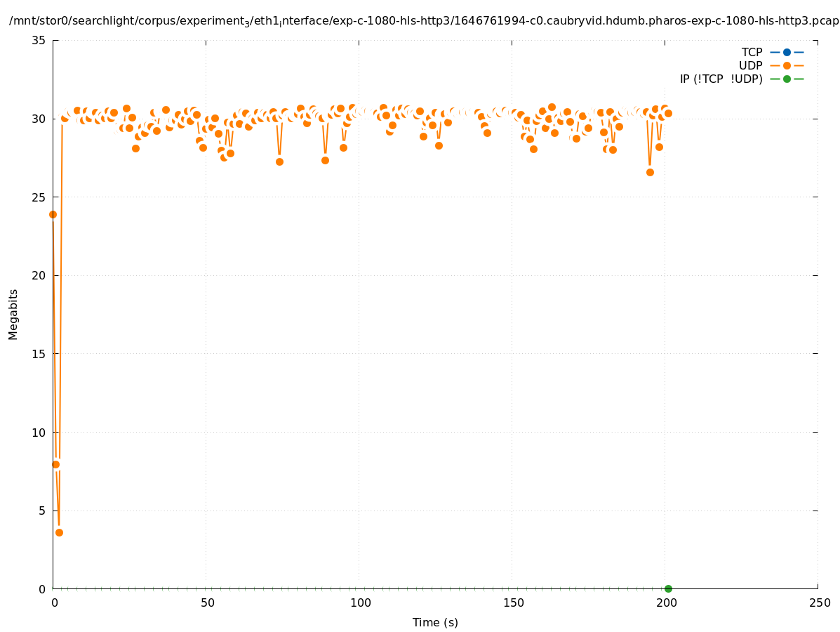Click the 250 tick label on x-axis
This screenshot has width=840, height=632.
819,603
